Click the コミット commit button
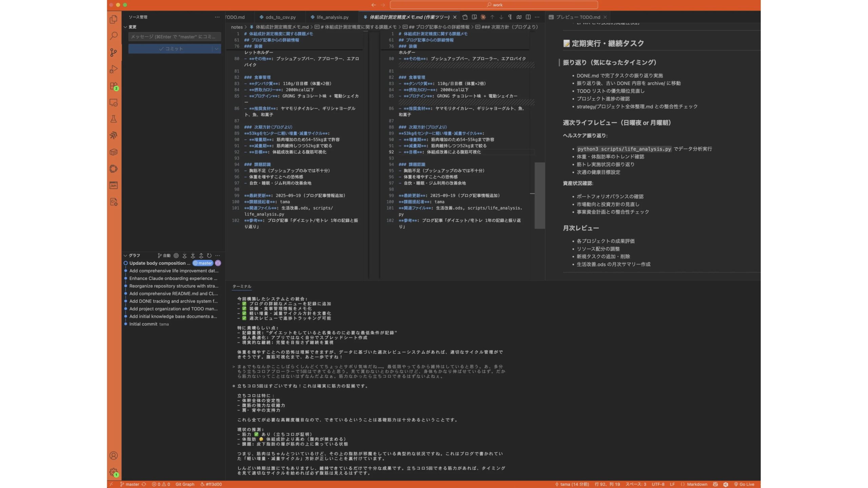Screen dimensions: 868x488 click(x=171, y=49)
